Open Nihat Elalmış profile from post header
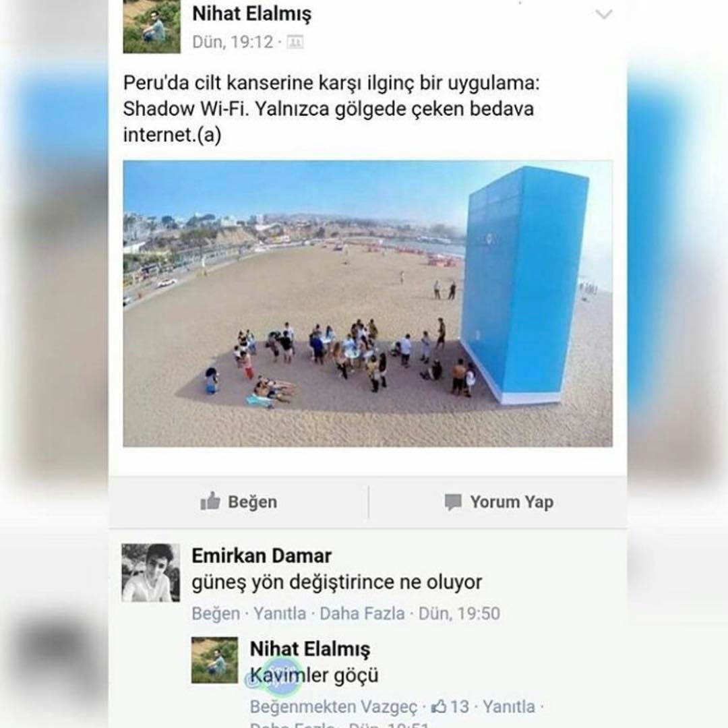728x728 pixels. (251, 13)
